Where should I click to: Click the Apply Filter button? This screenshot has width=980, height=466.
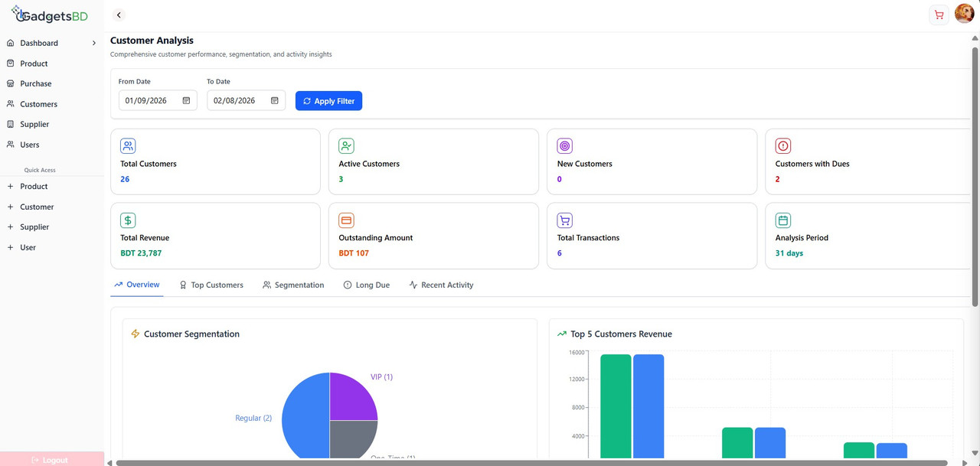(328, 100)
